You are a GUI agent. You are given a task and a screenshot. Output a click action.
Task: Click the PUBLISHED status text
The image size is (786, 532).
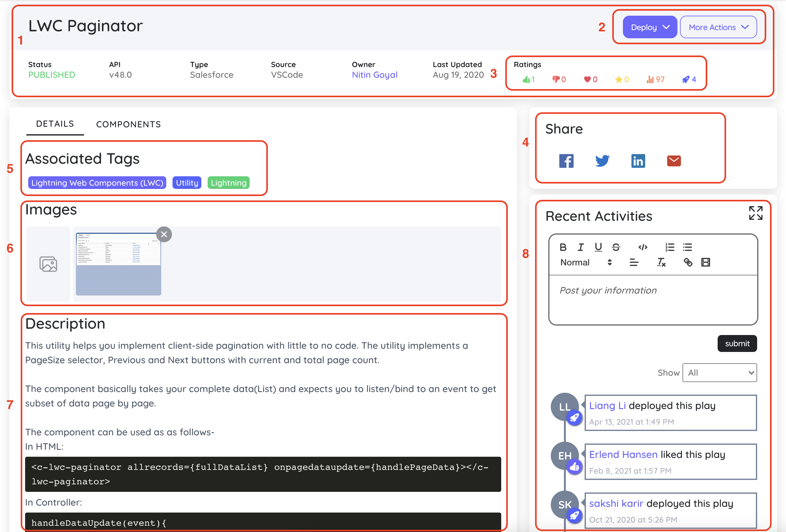click(x=52, y=75)
